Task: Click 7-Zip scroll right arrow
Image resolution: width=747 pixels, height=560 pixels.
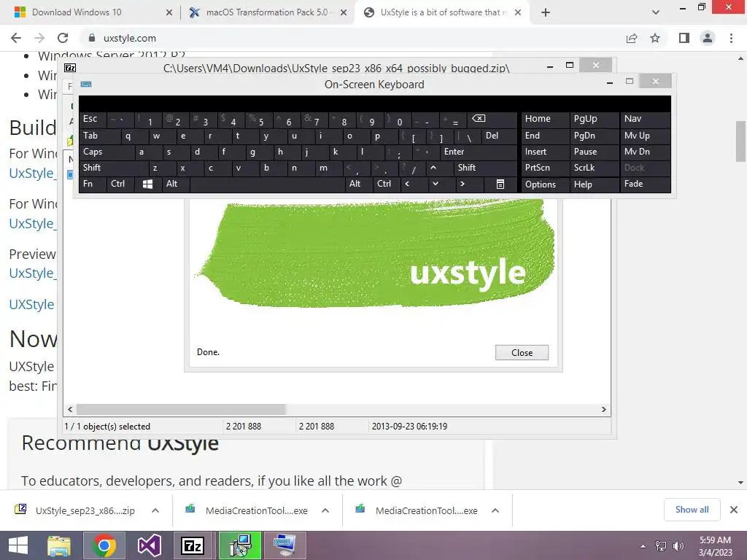Action: tap(603, 410)
